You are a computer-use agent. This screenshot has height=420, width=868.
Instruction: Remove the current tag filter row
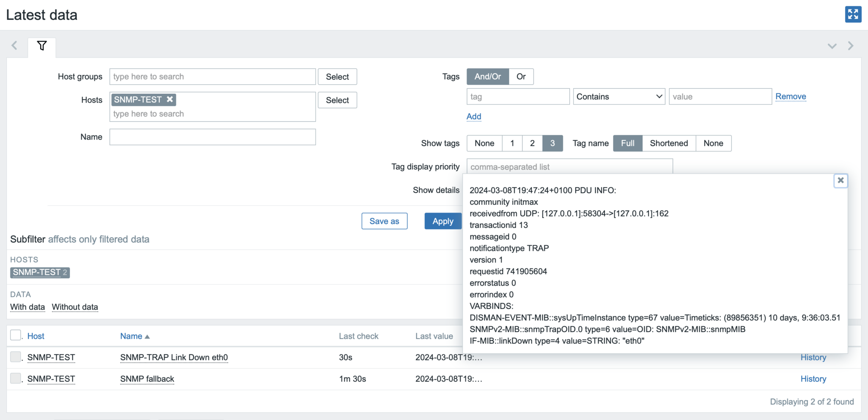coord(790,96)
